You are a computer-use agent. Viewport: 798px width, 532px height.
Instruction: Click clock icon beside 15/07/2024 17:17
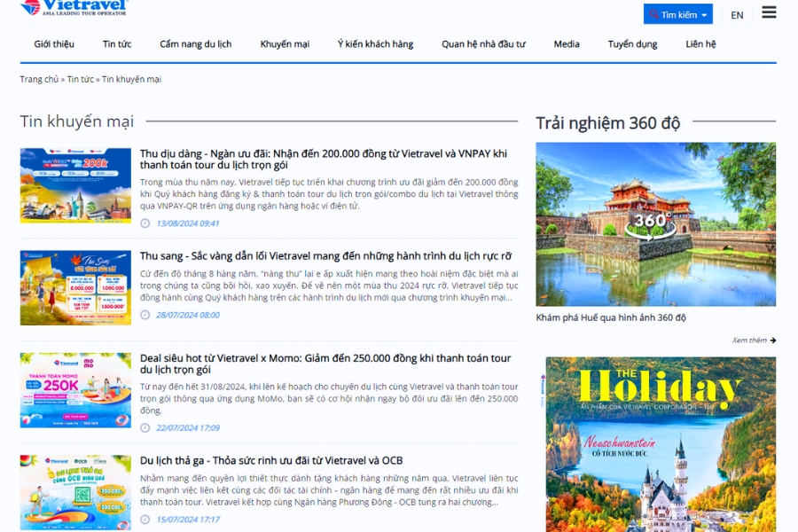(x=145, y=520)
